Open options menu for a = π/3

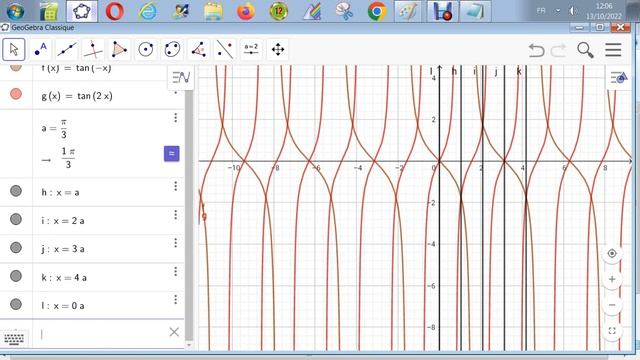[176, 118]
